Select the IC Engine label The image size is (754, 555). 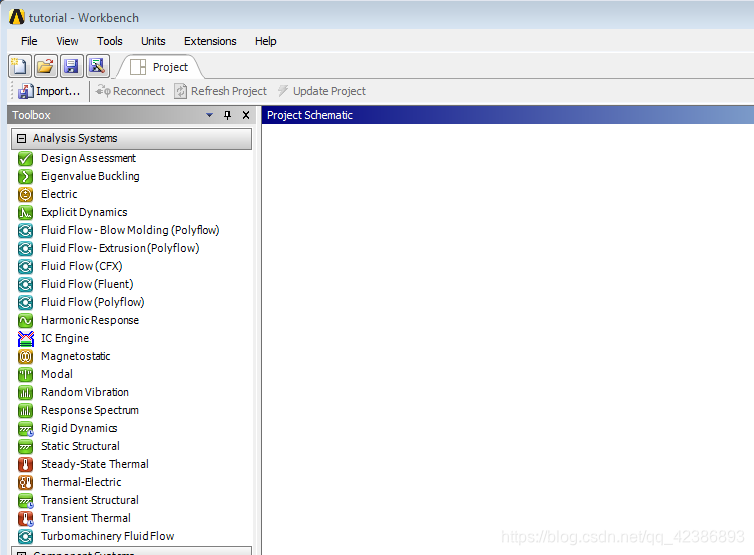65,338
